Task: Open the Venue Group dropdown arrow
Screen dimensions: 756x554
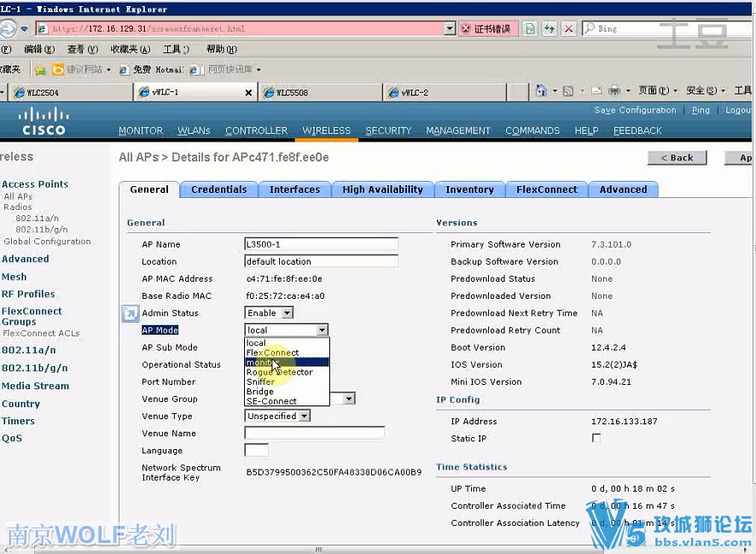Action: click(349, 399)
